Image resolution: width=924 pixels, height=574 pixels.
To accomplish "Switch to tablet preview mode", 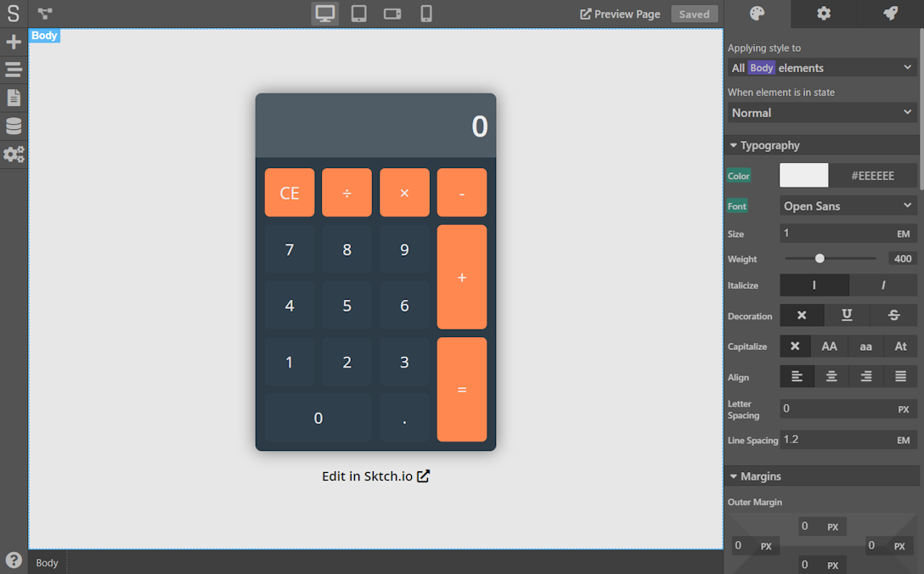I will [358, 14].
